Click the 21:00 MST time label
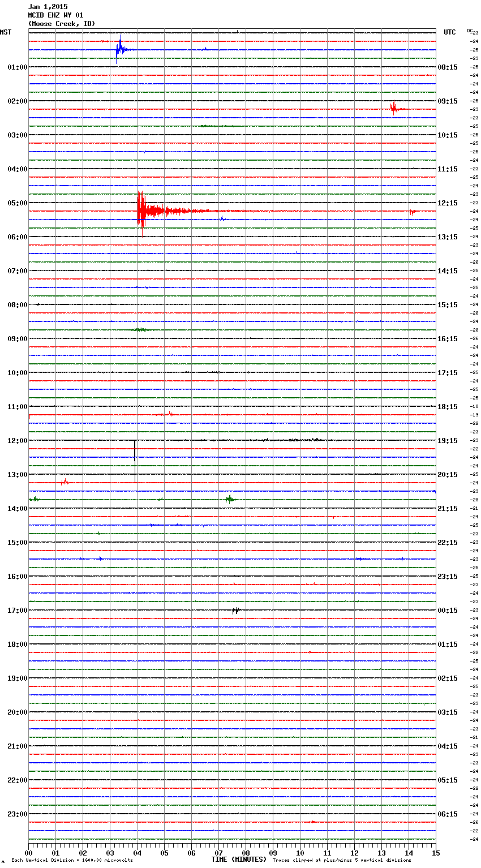Image resolution: width=481 pixels, height=868 pixels. point(17,746)
